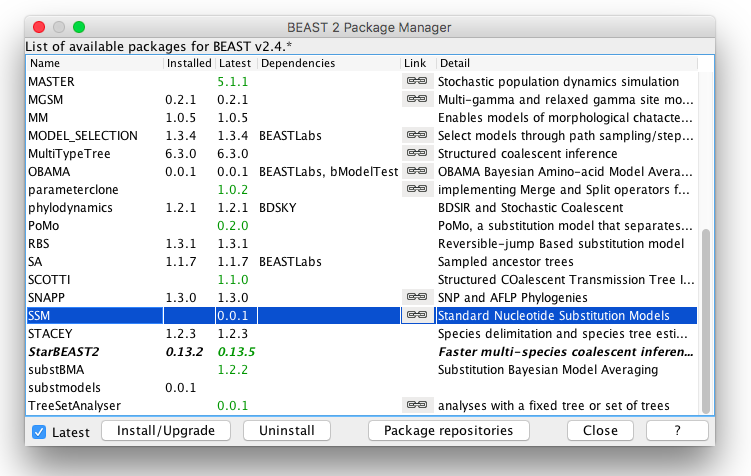Toggle the Latest checkbox
751x476 pixels.
(40, 432)
